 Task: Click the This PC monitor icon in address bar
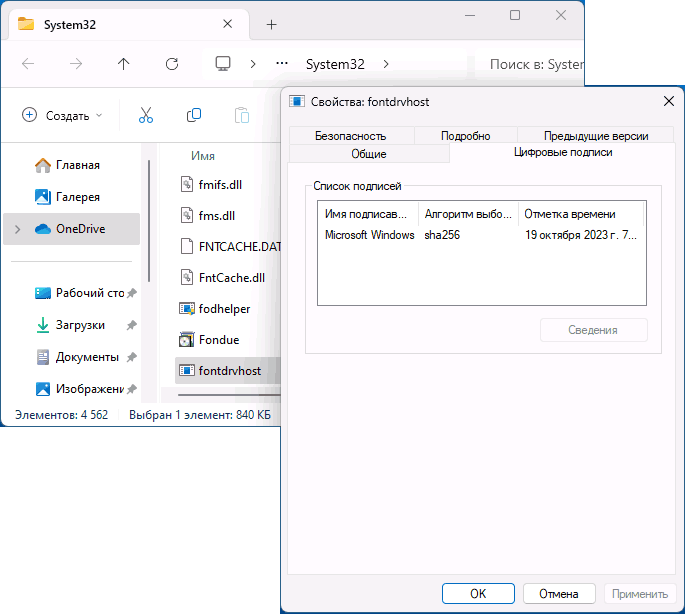pyautogui.click(x=223, y=64)
